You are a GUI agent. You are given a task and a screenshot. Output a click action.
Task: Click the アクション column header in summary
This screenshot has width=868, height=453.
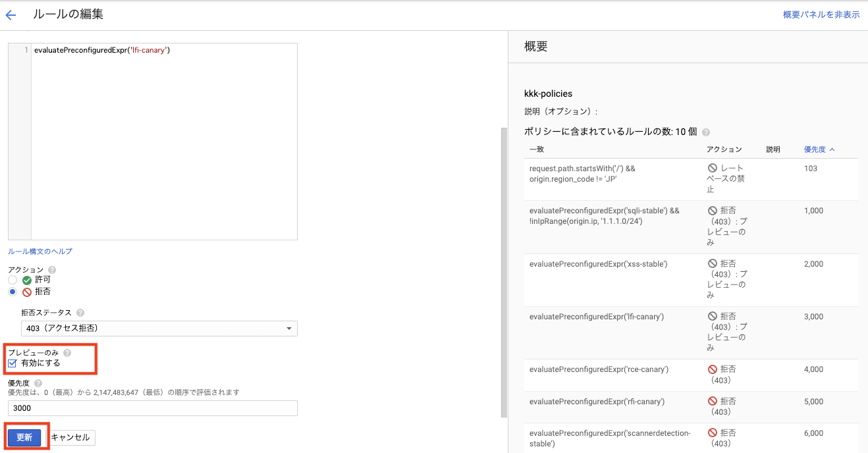coord(724,149)
